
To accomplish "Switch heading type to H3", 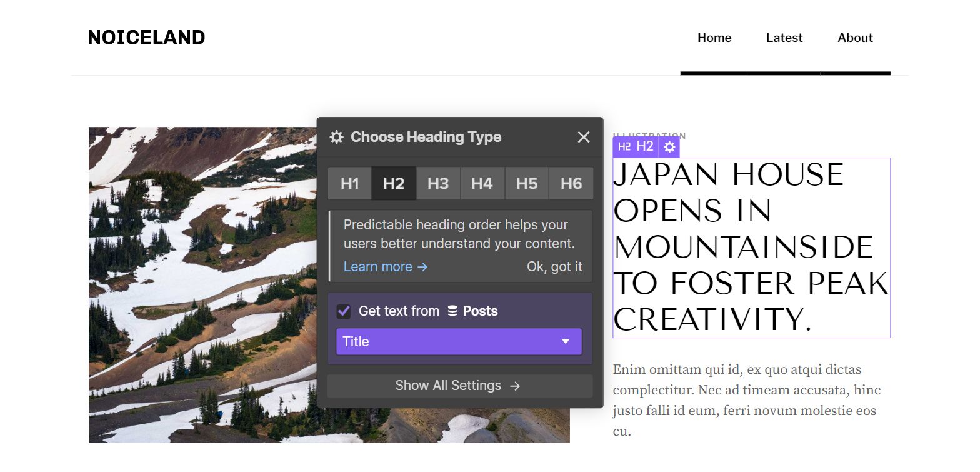I will coord(438,184).
